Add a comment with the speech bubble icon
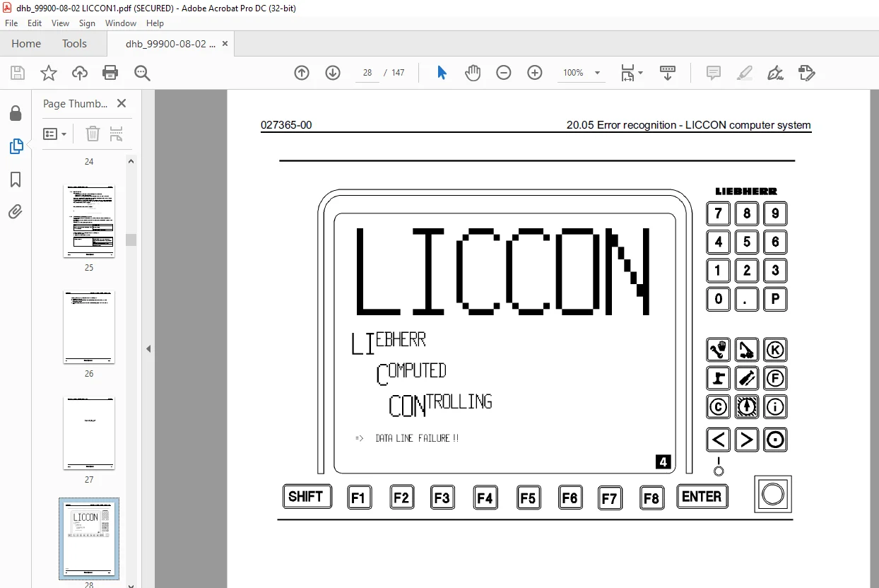Image resolution: width=879 pixels, height=588 pixels. click(x=714, y=73)
